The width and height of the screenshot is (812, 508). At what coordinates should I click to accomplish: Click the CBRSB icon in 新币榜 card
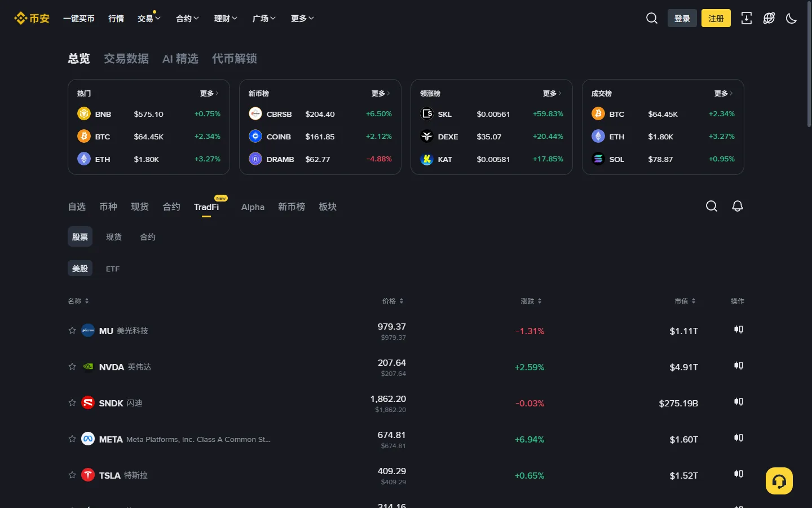pos(255,114)
